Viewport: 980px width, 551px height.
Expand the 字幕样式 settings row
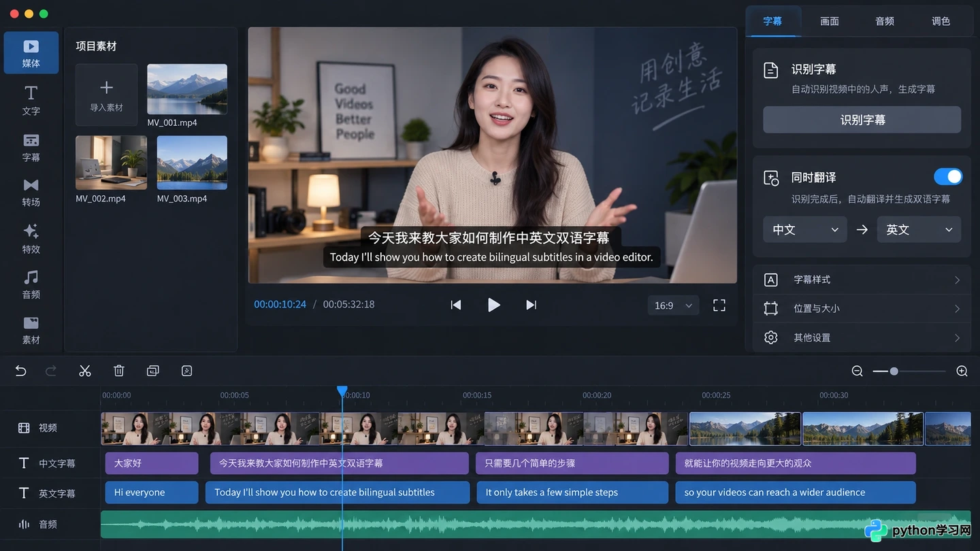point(862,280)
